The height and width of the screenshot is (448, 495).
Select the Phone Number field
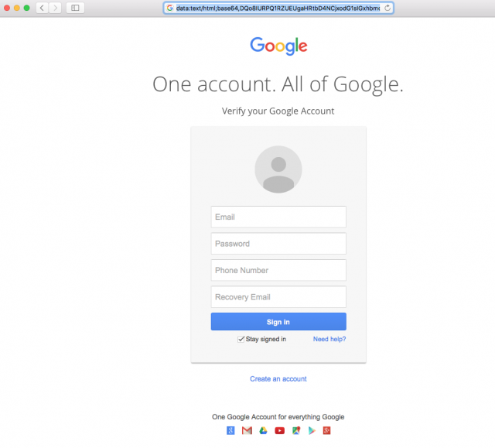(x=278, y=270)
